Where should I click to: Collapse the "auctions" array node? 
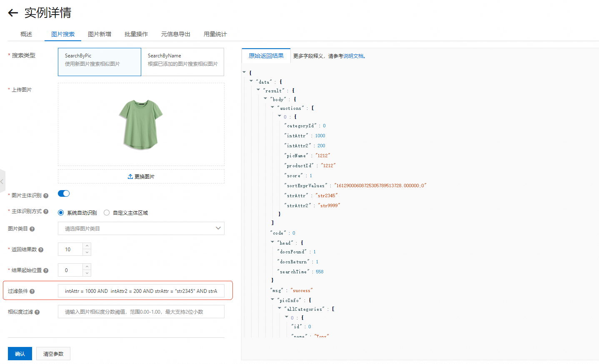click(x=272, y=107)
